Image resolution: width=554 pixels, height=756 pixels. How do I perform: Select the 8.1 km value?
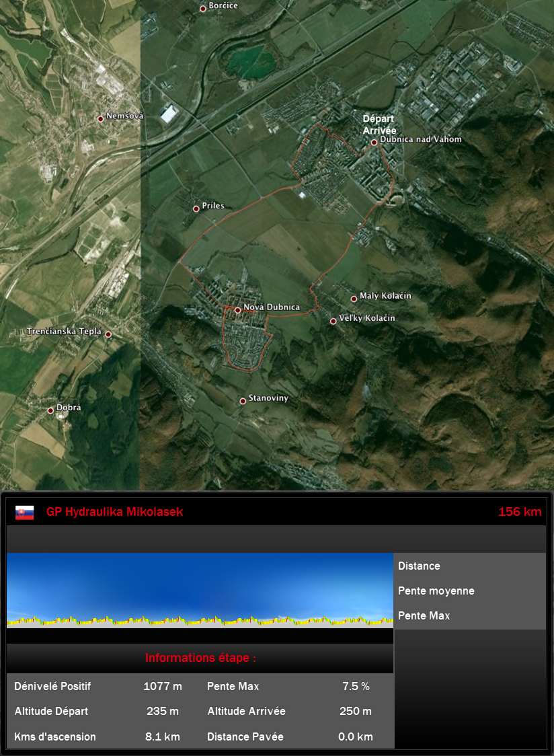click(163, 736)
